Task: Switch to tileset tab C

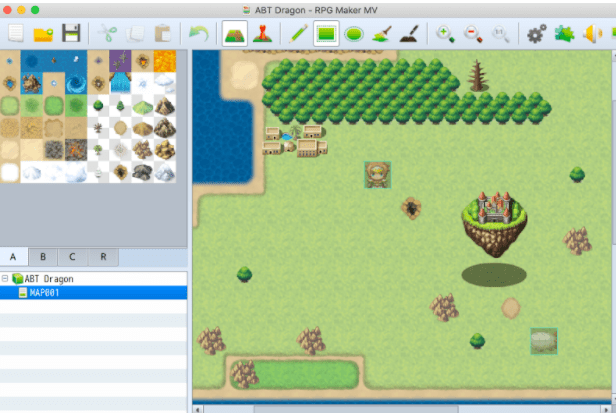Action: 72,257
